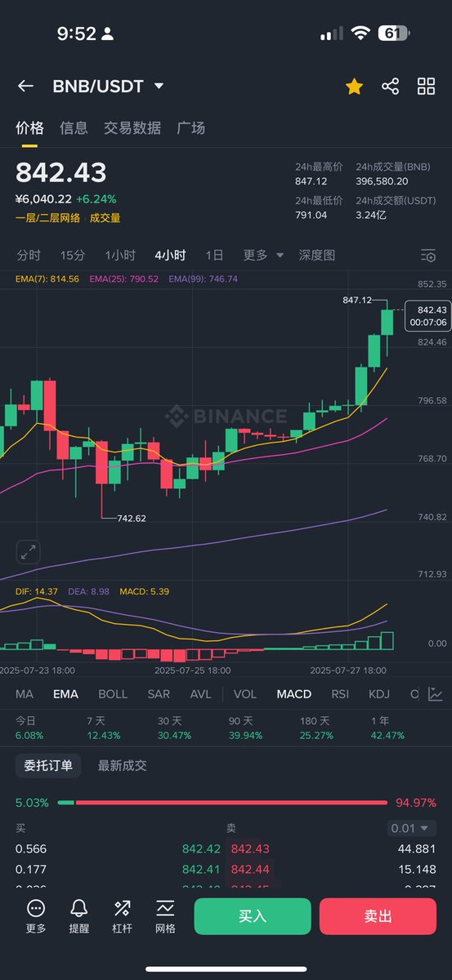The image size is (452, 980).
Task: Tap the 1 年 42.47% performance
Action: pyautogui.click(x=387, y=728)
